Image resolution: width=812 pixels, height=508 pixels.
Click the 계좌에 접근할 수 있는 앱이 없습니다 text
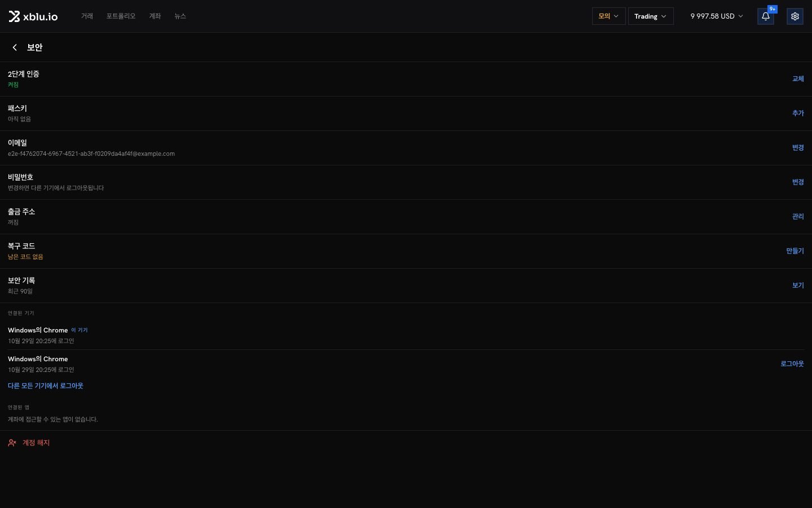[x=53, y=419]
